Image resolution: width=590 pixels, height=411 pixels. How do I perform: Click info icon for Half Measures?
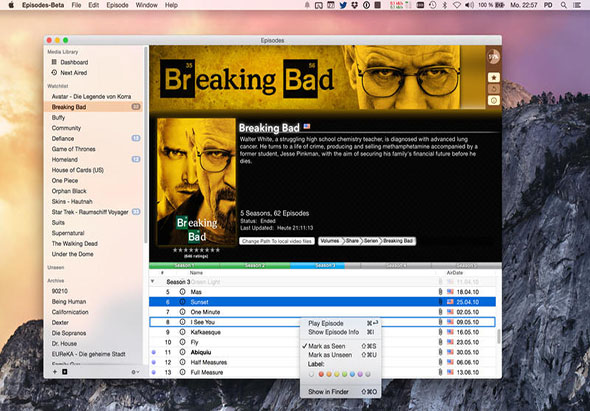[182, 362]
